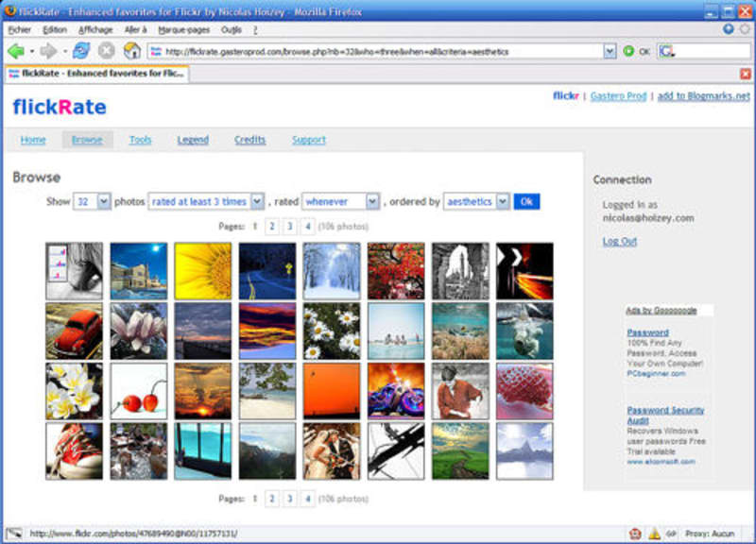Open the Support navigation link
Screen dimensions: 756x544
pyautogui.click(x=309, y=140)
